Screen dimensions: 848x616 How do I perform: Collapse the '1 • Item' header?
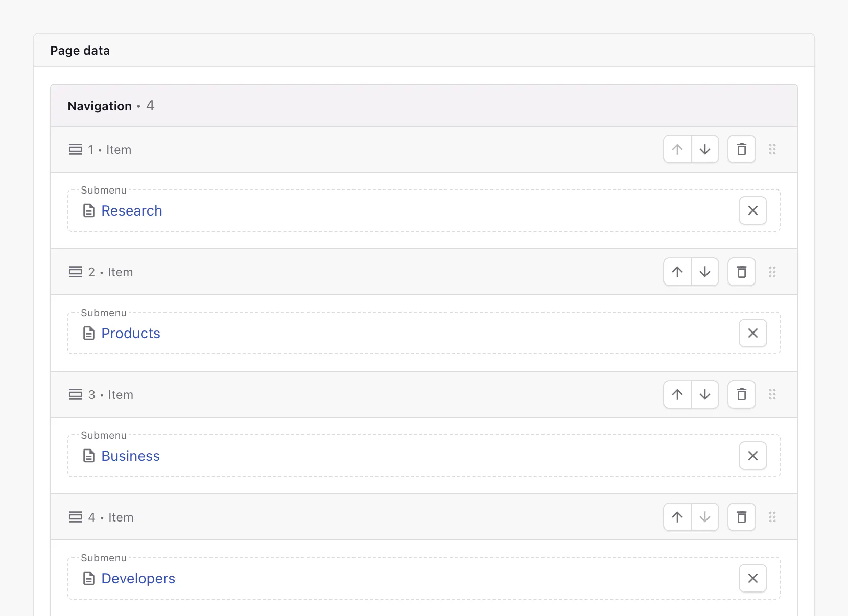click(423, 149)
